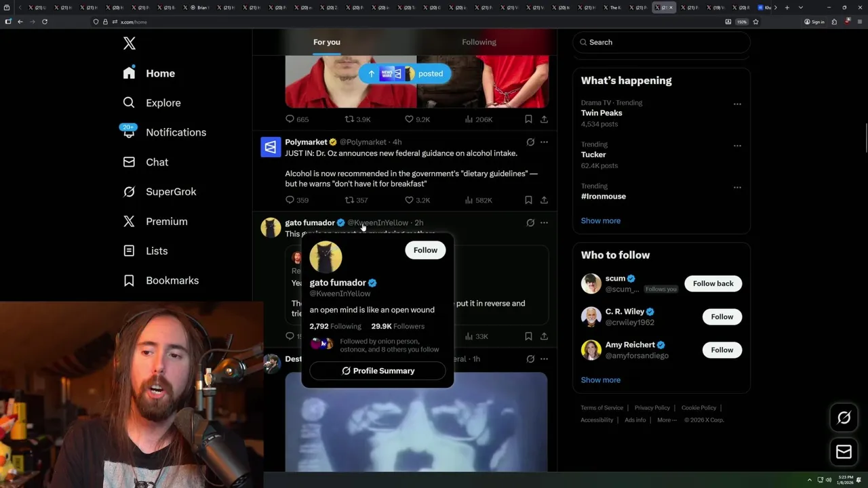
Task: Bookmark the gato fumador post
Action: [528, 336]
